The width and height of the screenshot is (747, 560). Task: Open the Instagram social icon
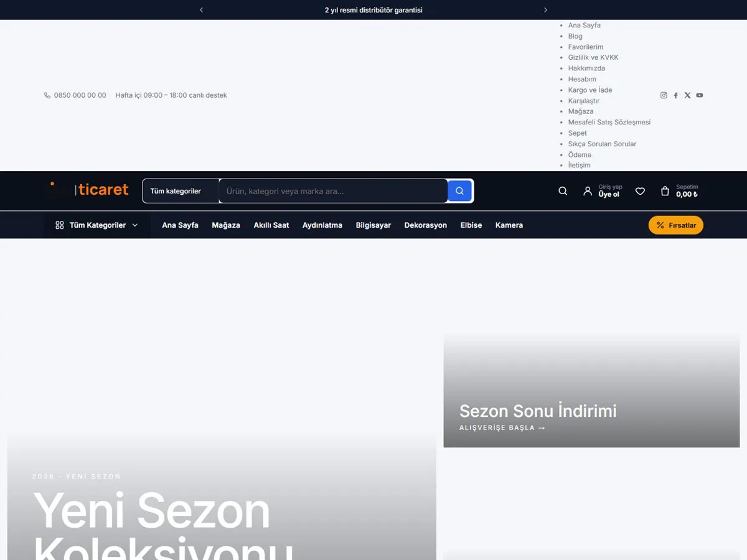tap(664, 95)
